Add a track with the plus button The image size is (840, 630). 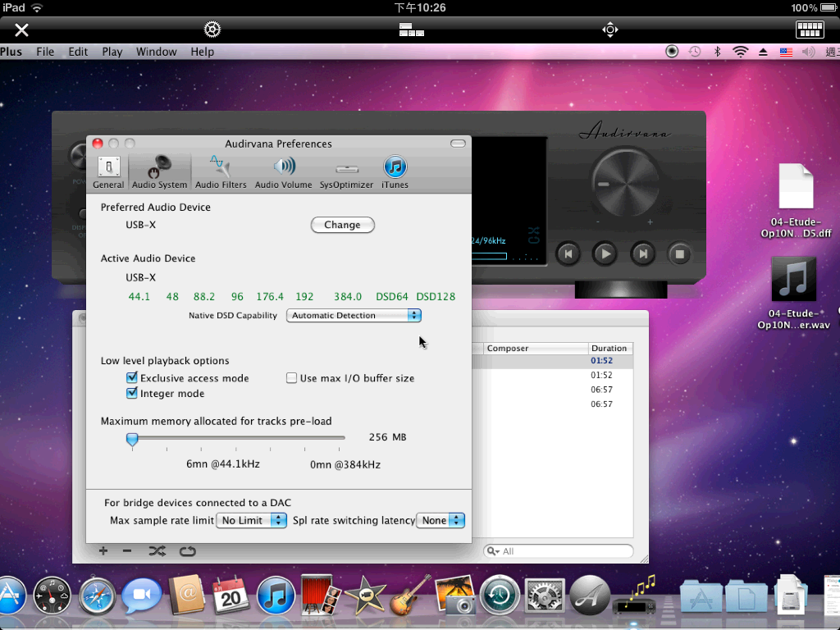(x=103, y=550)
